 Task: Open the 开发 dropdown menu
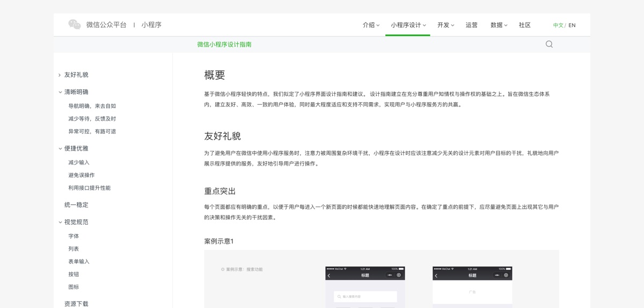[x=445, y=25]
